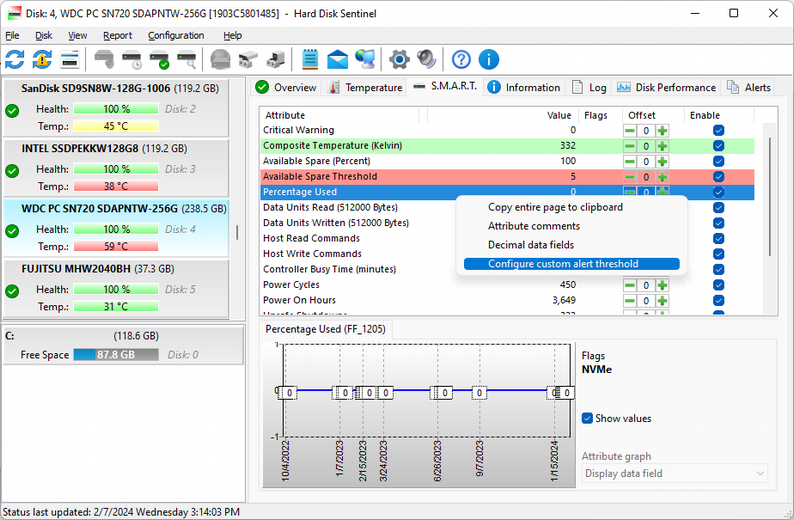
Task: Click the refresh disk information icon
Action: (x=15, y=59)
